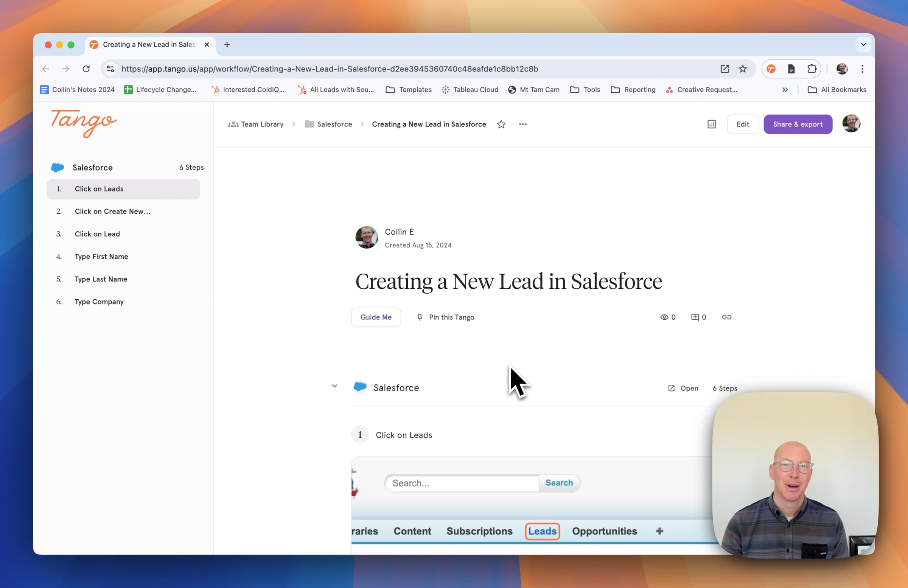Reload the current page
The width and height of the screenshot is (908, 588).
tap(86, 69)
